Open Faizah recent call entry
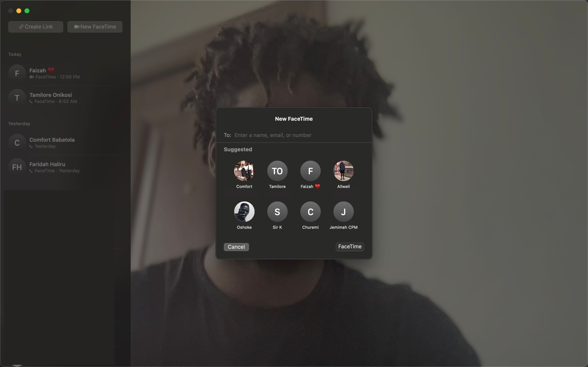The height and width of the screenshot is (367, 588). pyautogui.click(x=66, y=73)
